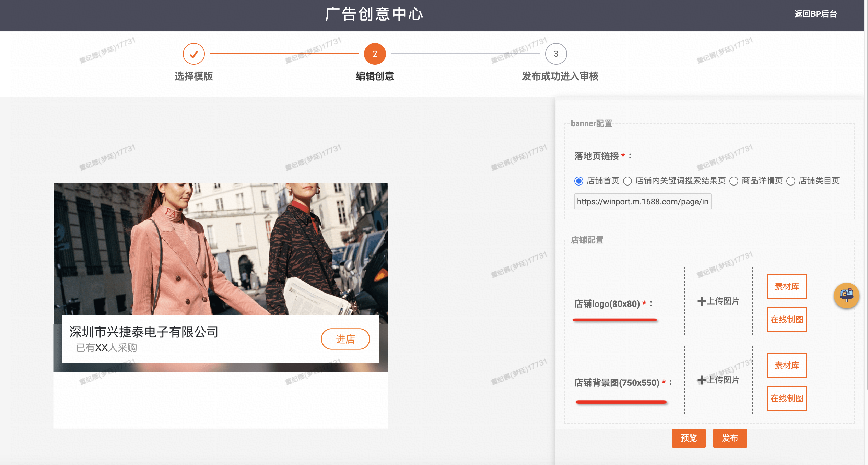868x465 pixels.
Task: Click the step 3 circle icon
Action: point(556,54)
